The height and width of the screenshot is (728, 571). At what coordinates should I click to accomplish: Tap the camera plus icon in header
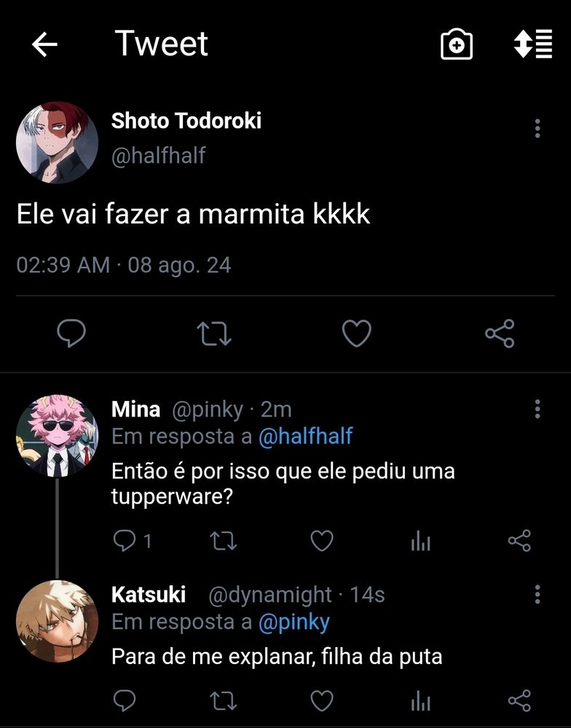456,44
